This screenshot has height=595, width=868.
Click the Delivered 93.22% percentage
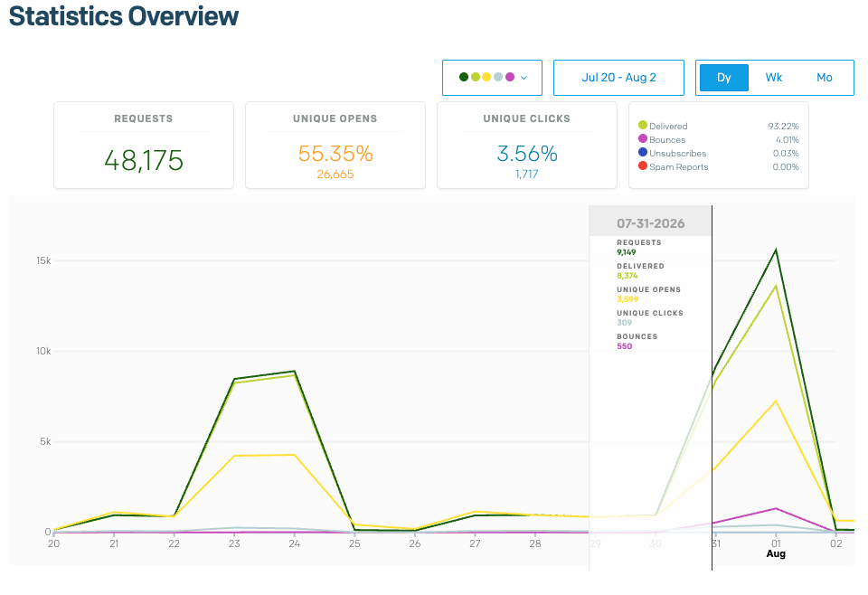[x=783, y=127]
